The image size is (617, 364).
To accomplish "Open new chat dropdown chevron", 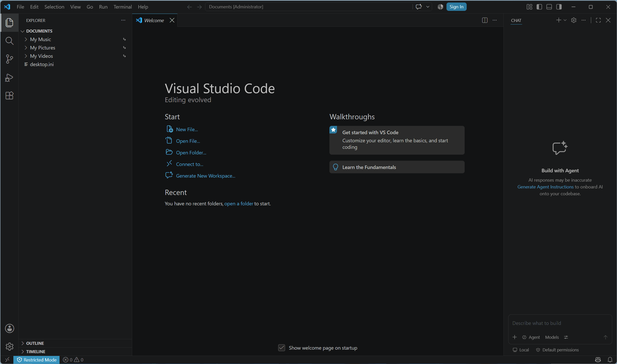I will point(565,20).
